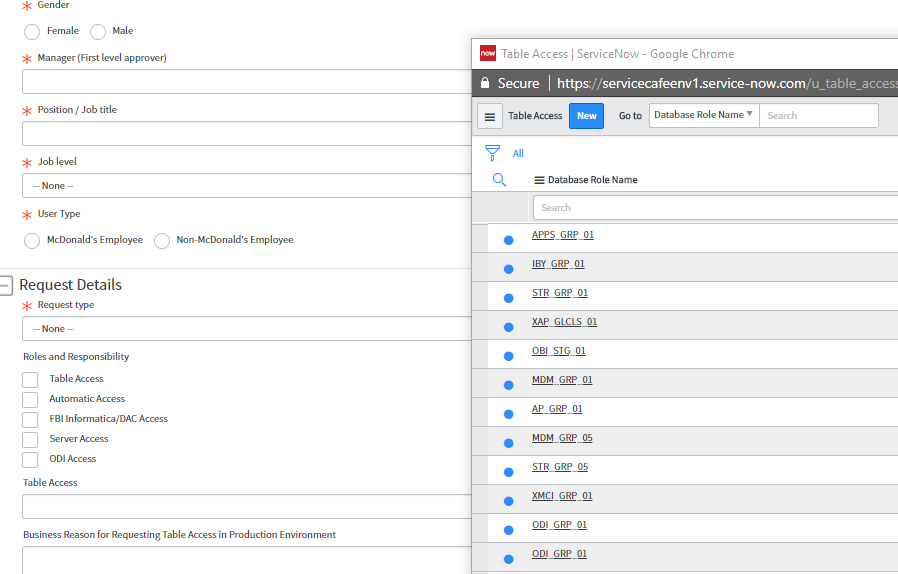Click the ServiceNow favicon in Chrome title
This screenshot has height=574, width=898.
(x=488, y=53)
